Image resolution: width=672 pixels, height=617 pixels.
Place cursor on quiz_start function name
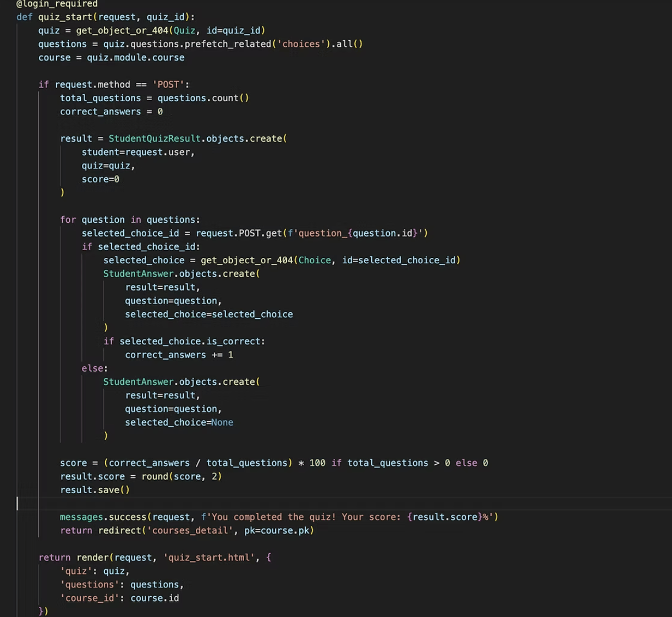point(65,17)
